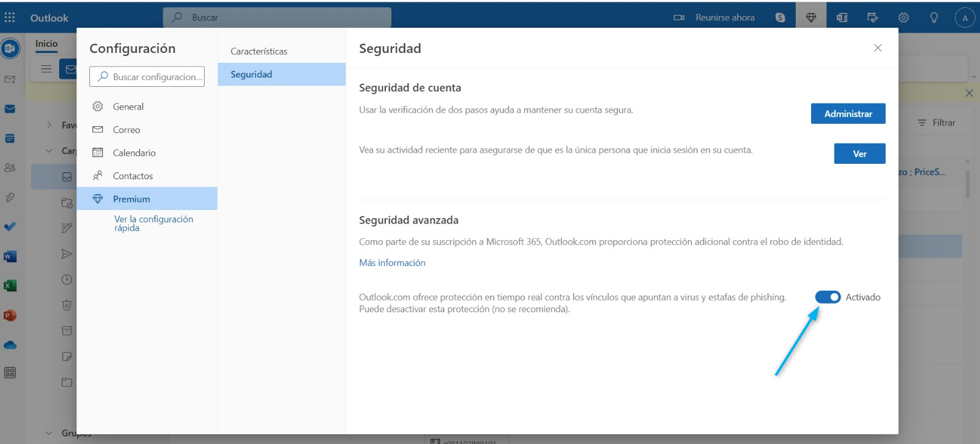
Task: Disable real-time phishing protection toggle
Action: pos(828,297)
